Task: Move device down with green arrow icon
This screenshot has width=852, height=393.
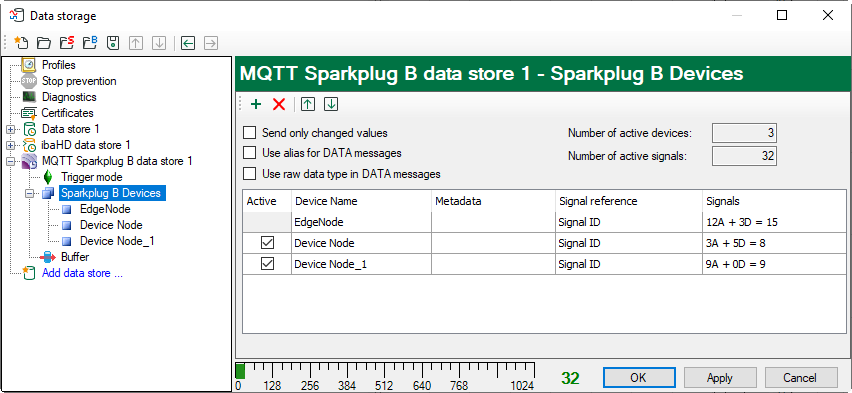Action: tap(331, 104)
